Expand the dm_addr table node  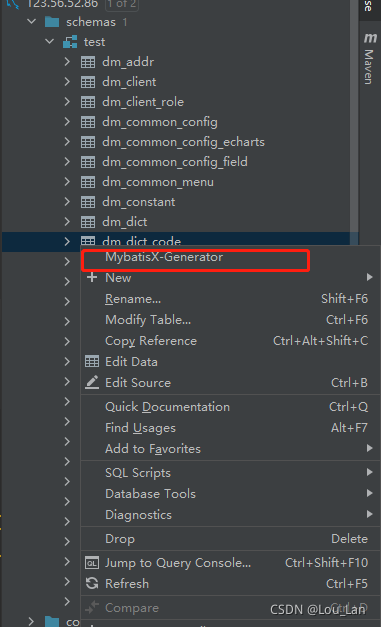[67, 62]
